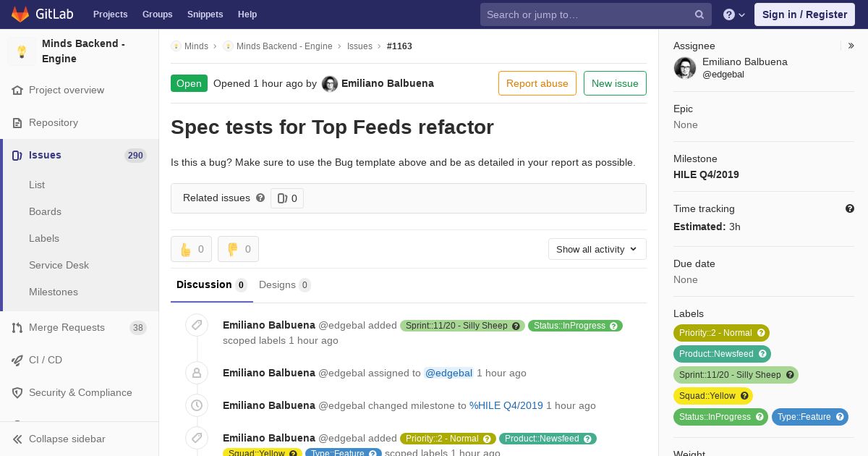Open Projects menu in navbar
Image resolution: width=868 pixels, height=456 pixels.
pyautogui.click(x=110, y=14)
